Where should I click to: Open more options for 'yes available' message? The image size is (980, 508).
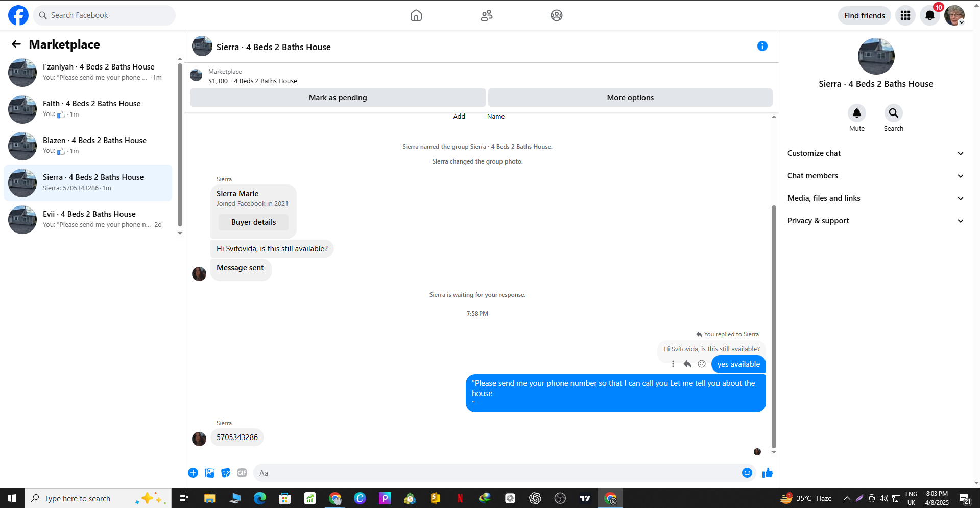pos(673,364)
